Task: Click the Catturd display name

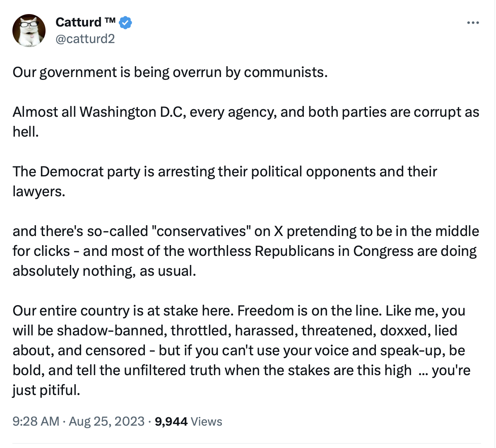Action: tap(78, 22)
